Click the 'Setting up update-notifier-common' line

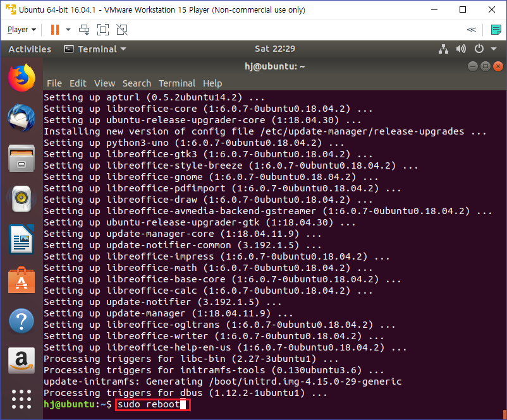[x=182, y=245]
